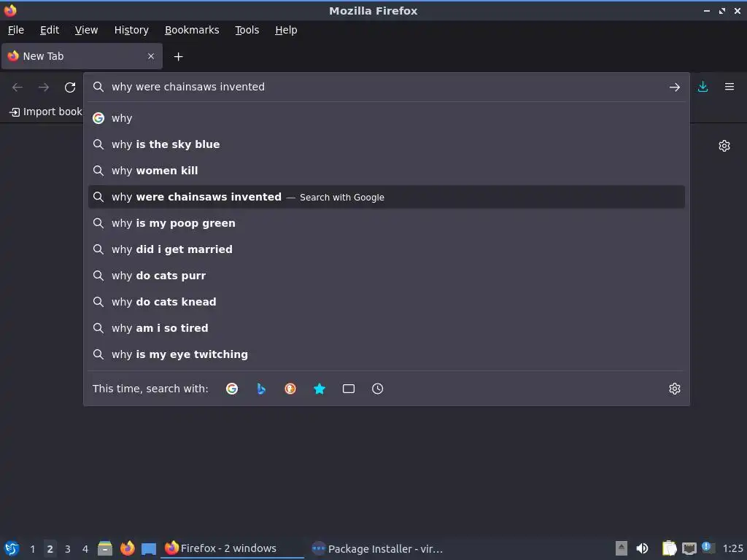Image resolution: width=747 pixels, height=560 pixels.
Task: Open the removable media tray icon
Action: (x=622, y=548)
